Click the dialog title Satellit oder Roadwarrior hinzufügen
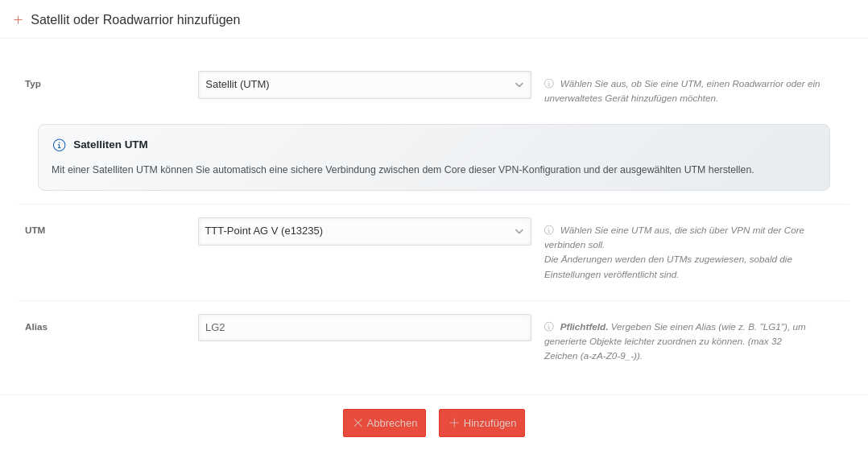Screen dimensions: 868x450 coord(135,20)
